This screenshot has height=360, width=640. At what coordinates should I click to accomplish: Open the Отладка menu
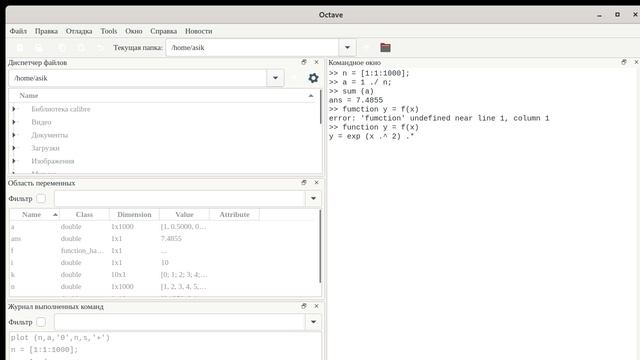click(x=79, y=31)
